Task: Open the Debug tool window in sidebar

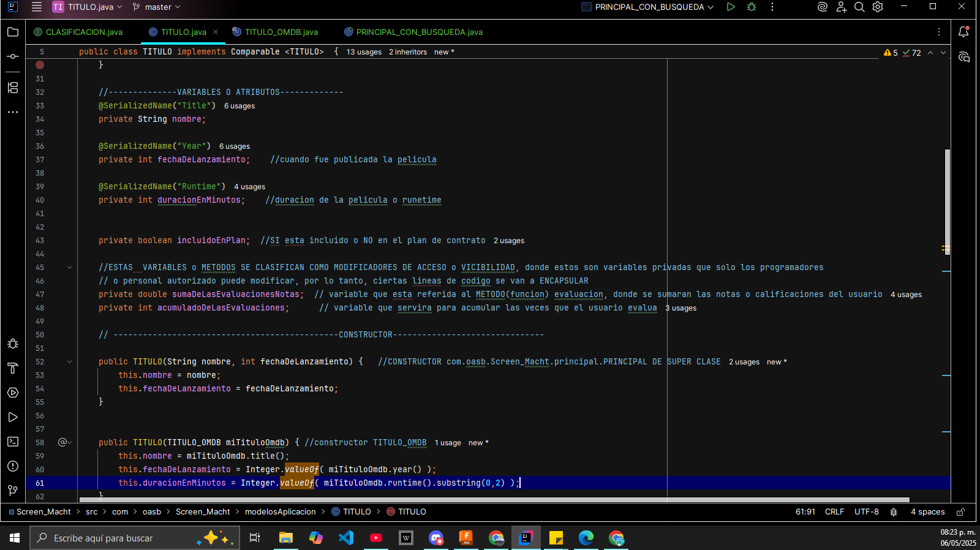Action: 13,344
